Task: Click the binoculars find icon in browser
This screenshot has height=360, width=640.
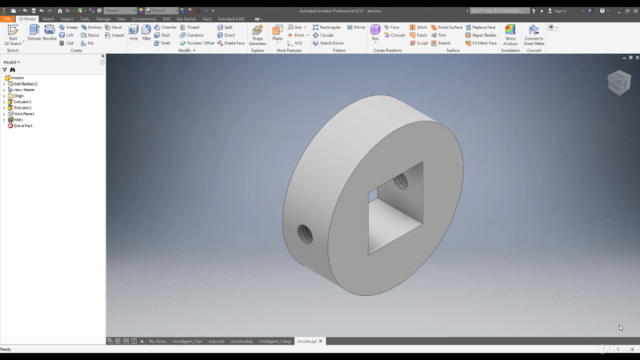Action: [13, 70]
